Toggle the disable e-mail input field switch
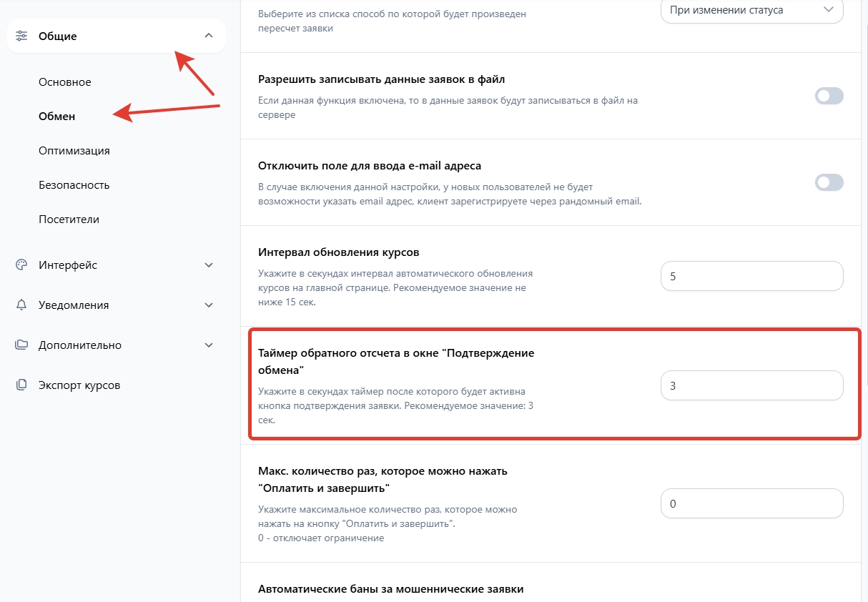868x602 pixels. (x=829, y=182)
